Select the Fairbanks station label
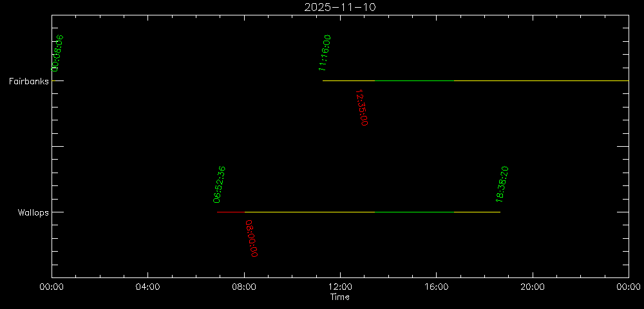The width and height of the screenshot is (644, 309). click(28, 81)
